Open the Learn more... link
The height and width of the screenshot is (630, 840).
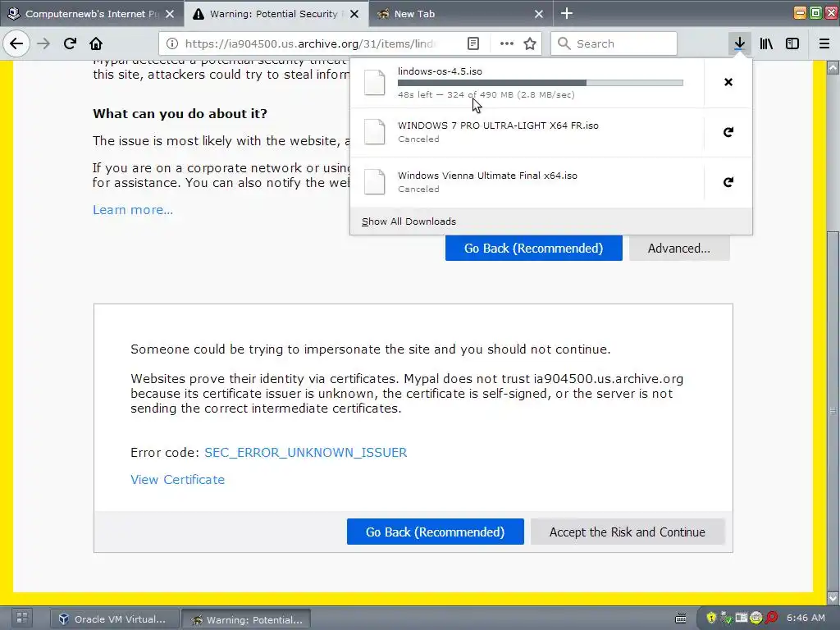tap(133, 209)
